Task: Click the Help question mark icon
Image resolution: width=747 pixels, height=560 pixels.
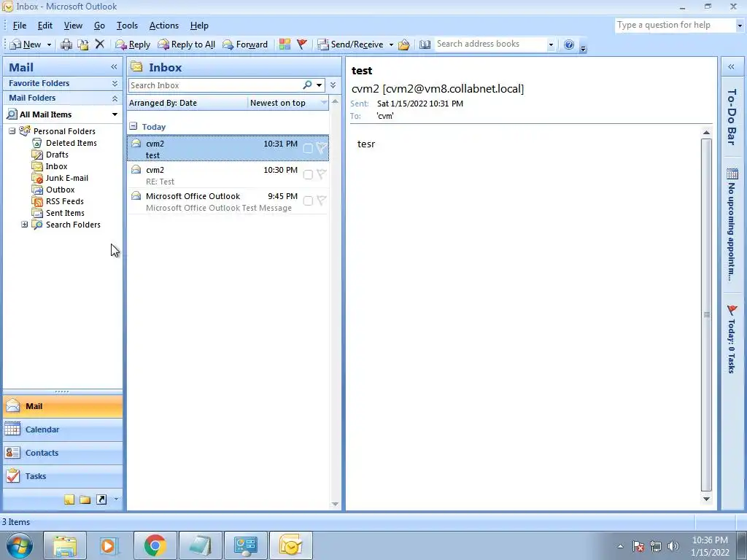Action: click(569, 44)
